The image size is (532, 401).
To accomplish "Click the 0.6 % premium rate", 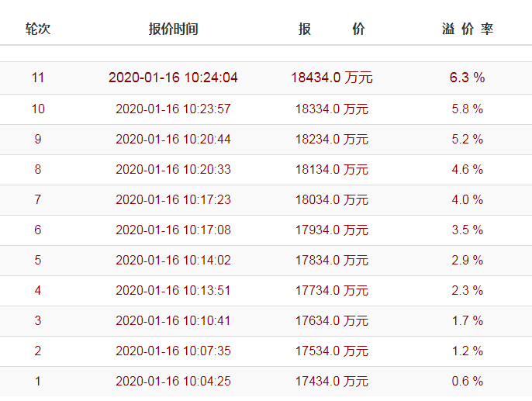I will [x=467, y=382].
